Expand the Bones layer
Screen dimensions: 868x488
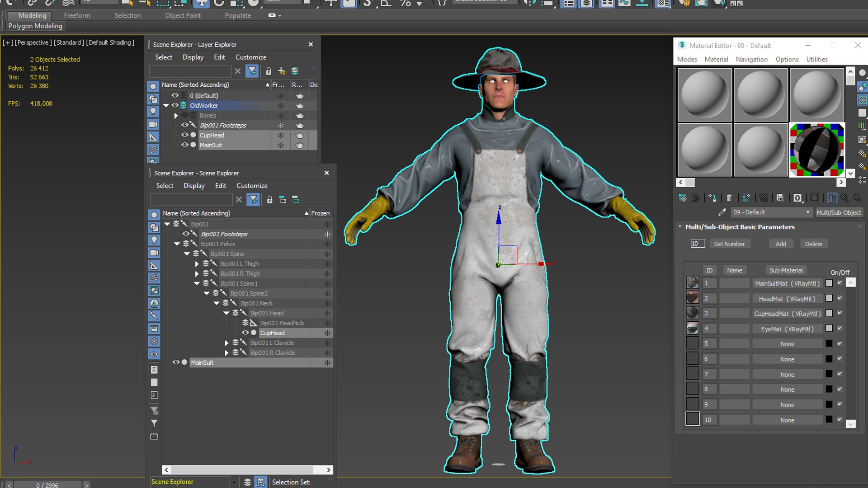point(176,116)
